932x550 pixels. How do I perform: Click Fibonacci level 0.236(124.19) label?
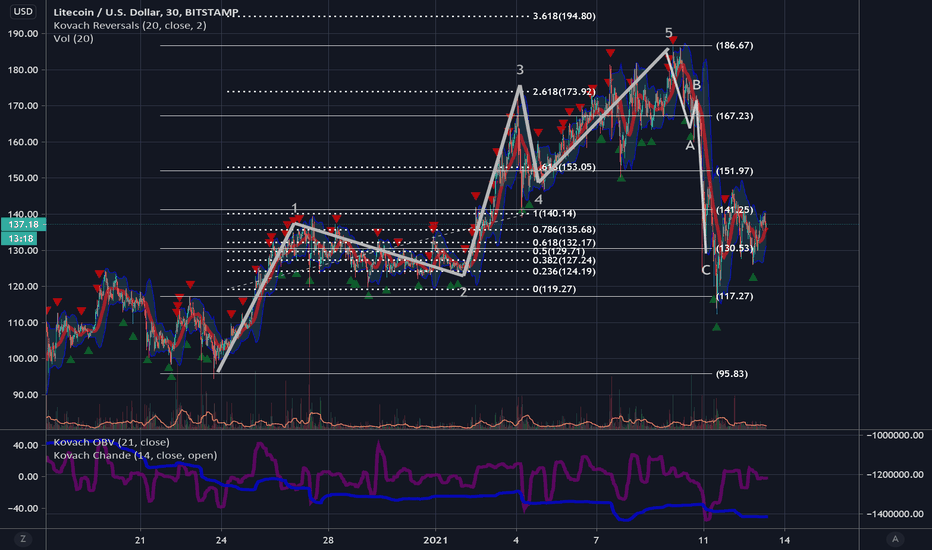[x=563, y=272]
